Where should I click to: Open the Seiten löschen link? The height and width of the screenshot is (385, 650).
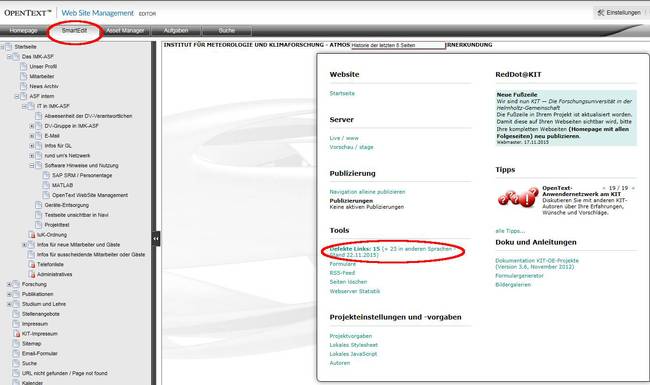pos(348,282)
